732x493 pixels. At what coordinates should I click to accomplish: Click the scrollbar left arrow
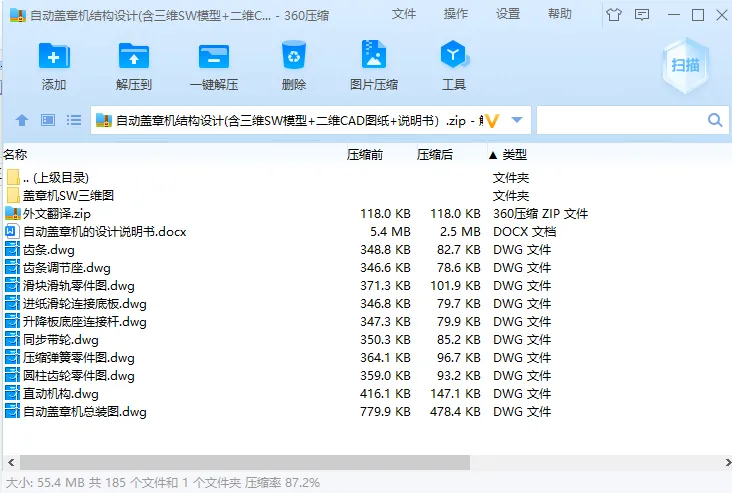pos(11,463)
